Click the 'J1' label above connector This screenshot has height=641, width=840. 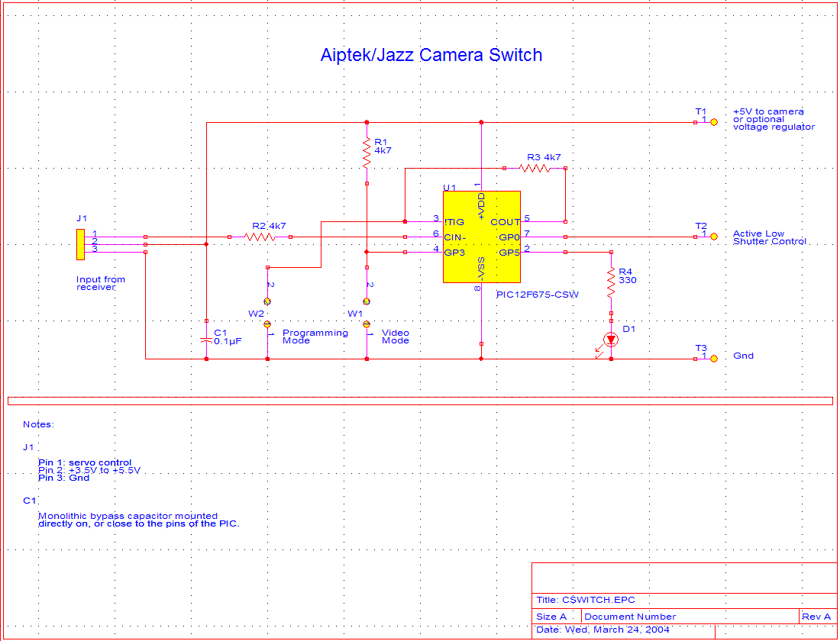pyautogui.click(x=82, y=218)
